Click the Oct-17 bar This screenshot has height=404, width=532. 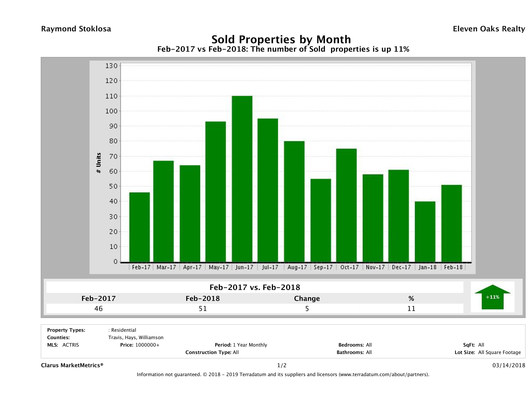click(346, 205)
